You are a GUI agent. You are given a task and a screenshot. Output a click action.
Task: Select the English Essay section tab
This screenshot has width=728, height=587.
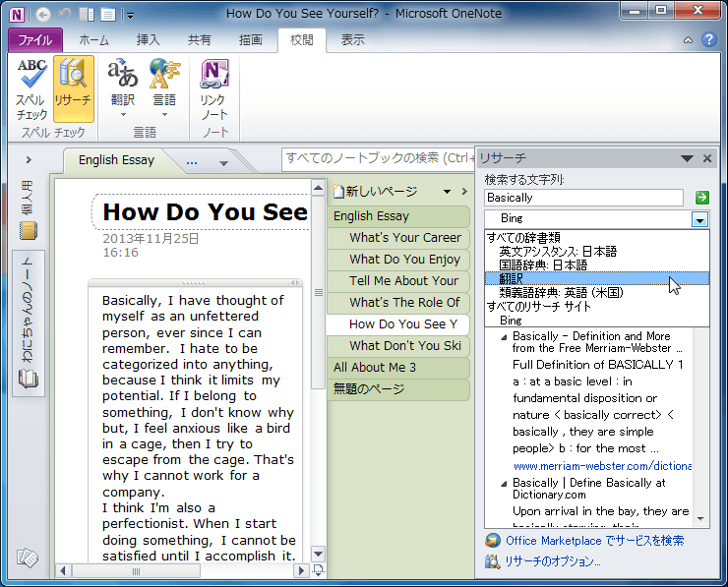(116, 160)
